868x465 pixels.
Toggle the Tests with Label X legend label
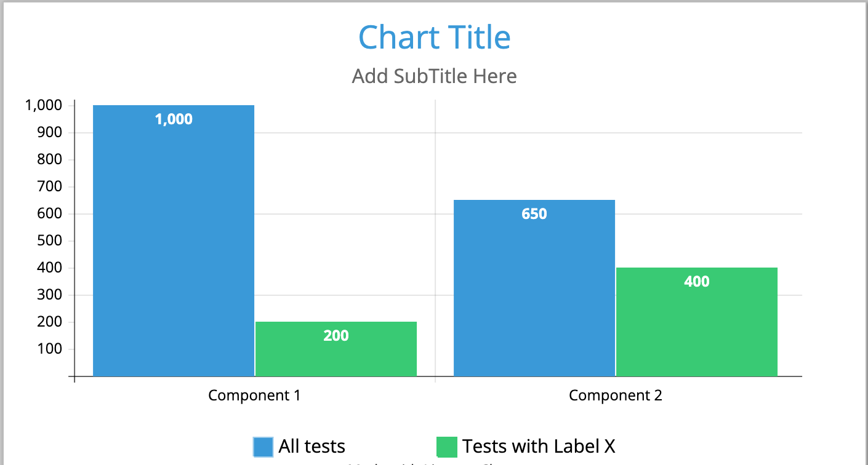(539, 446)
